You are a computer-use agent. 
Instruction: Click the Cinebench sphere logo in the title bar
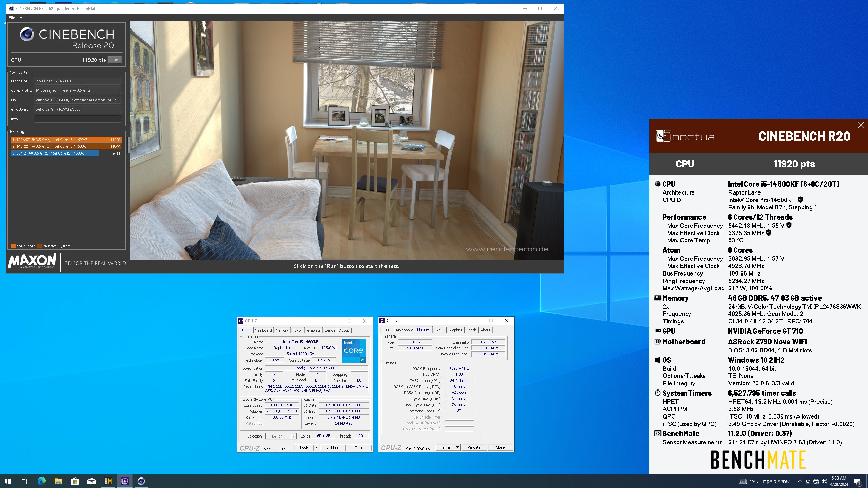coord(12,9)
